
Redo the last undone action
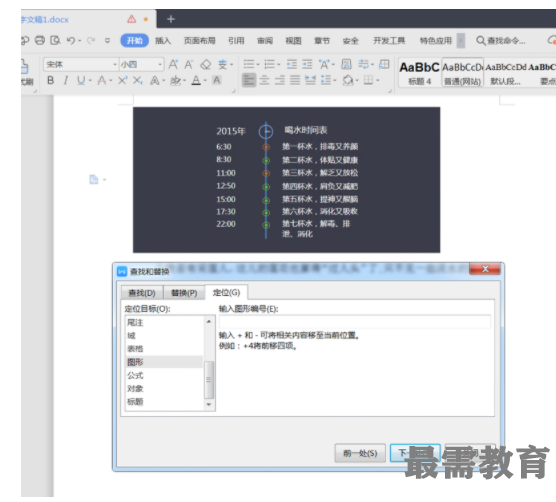91,40
